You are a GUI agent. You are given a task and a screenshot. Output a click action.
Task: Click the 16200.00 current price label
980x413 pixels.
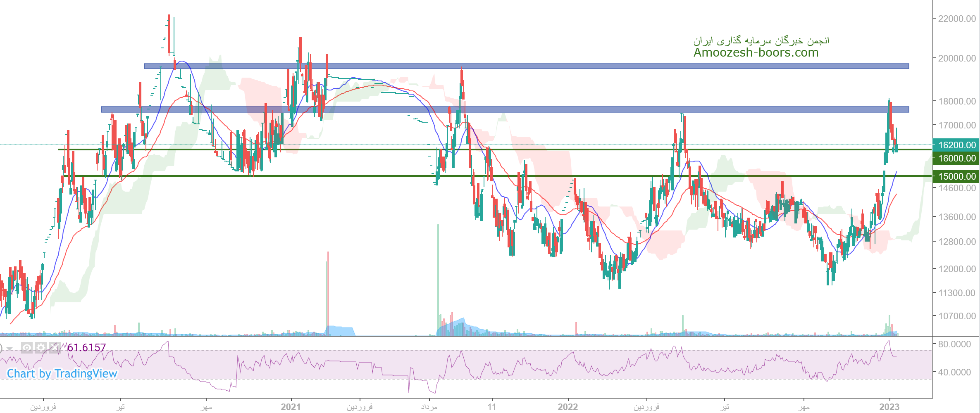click(x=956, y=145)
